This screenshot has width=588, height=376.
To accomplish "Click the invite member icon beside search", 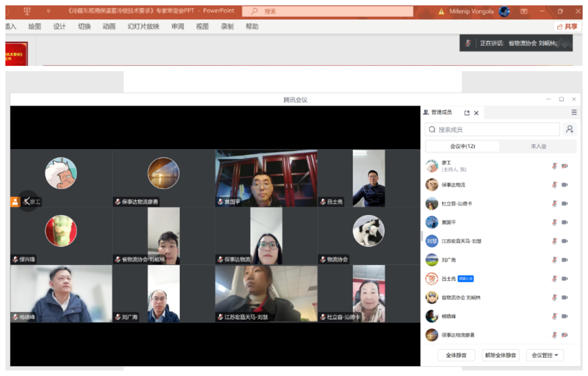I will [x=570, y=129].
